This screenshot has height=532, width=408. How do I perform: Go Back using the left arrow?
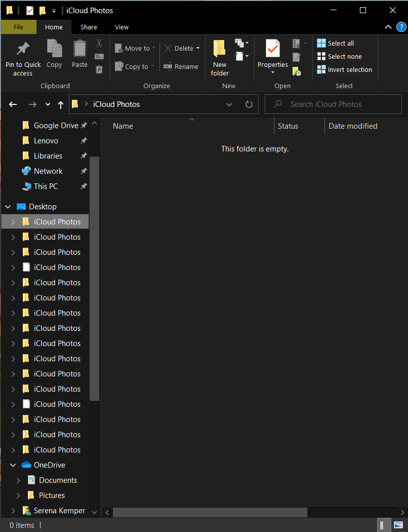pos(13,104)
